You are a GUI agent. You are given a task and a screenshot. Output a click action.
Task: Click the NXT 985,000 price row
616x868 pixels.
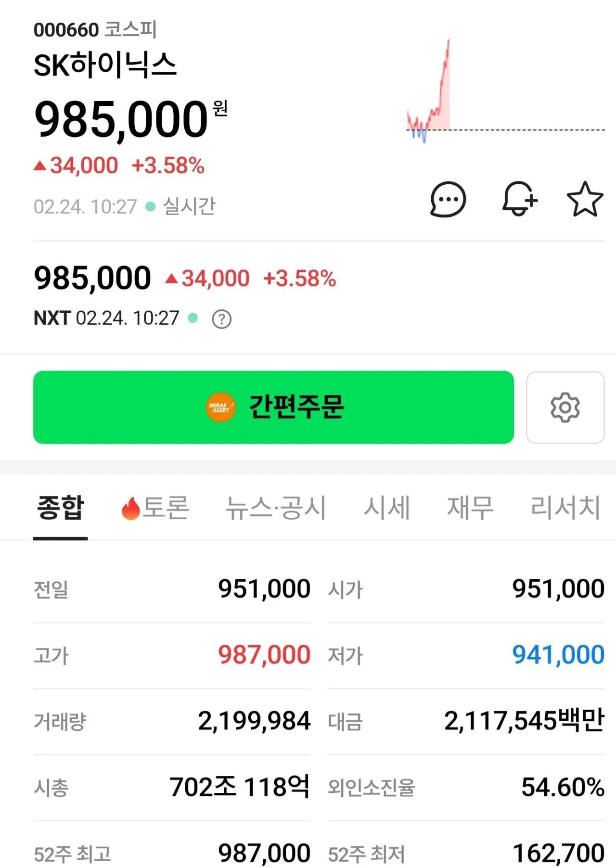click(92, 279)
